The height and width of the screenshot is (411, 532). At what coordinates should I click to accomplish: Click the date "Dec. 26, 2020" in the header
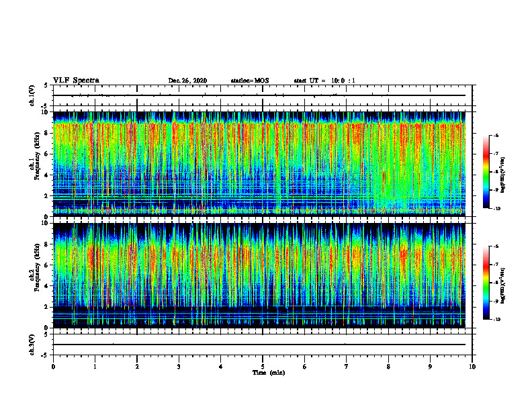(187, 81)
